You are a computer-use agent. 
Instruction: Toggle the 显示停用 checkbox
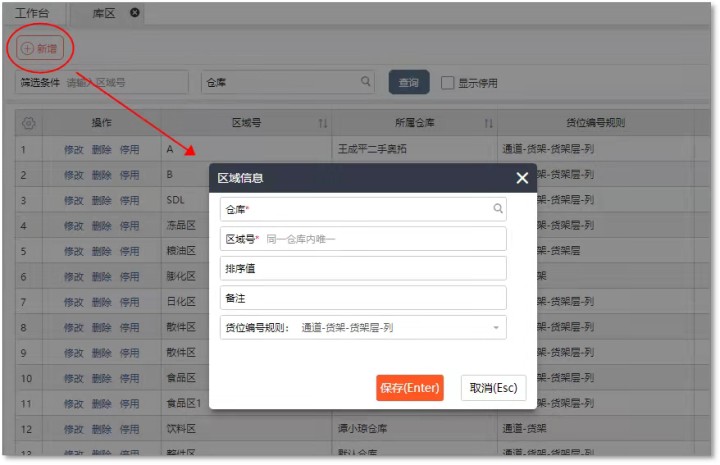point(448,83)
